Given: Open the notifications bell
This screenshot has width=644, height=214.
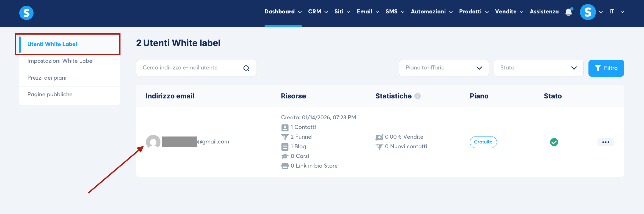Looking at the screenshot, I should coord(569,12).
